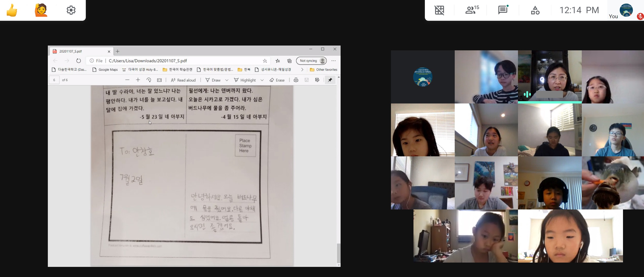Toggle the tile grid layout off icon
This screenshot has width=644, height=277.
click(439, 10)
